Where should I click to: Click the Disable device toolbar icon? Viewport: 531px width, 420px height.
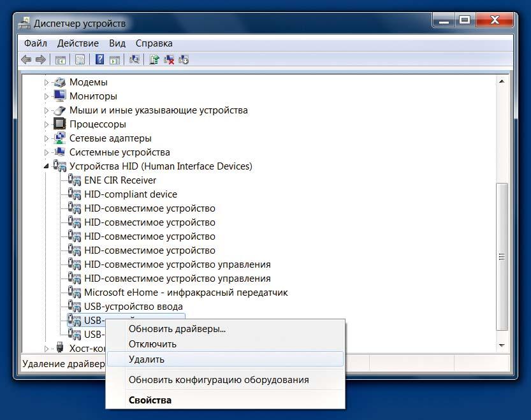184,60
